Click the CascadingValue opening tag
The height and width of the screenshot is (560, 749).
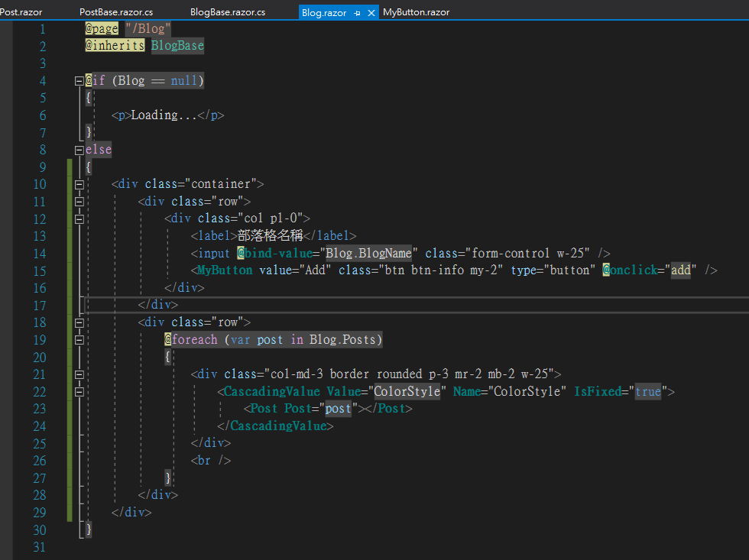[x=272, y=391]
